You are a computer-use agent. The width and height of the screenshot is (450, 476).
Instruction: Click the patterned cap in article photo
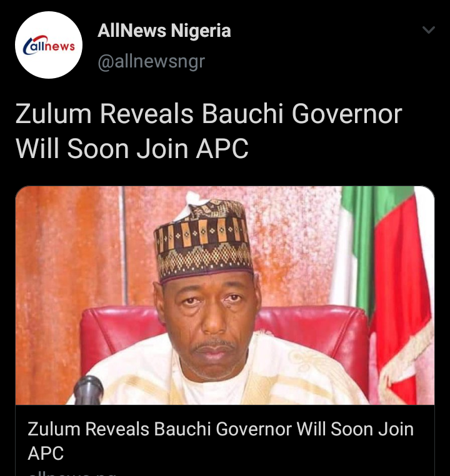203,238
